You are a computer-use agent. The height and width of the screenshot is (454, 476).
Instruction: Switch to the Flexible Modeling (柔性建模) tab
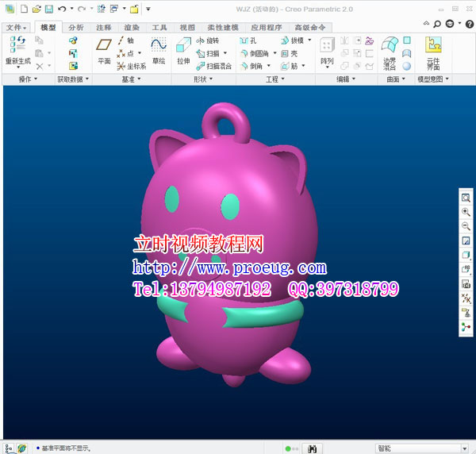[x=223, y=27]
